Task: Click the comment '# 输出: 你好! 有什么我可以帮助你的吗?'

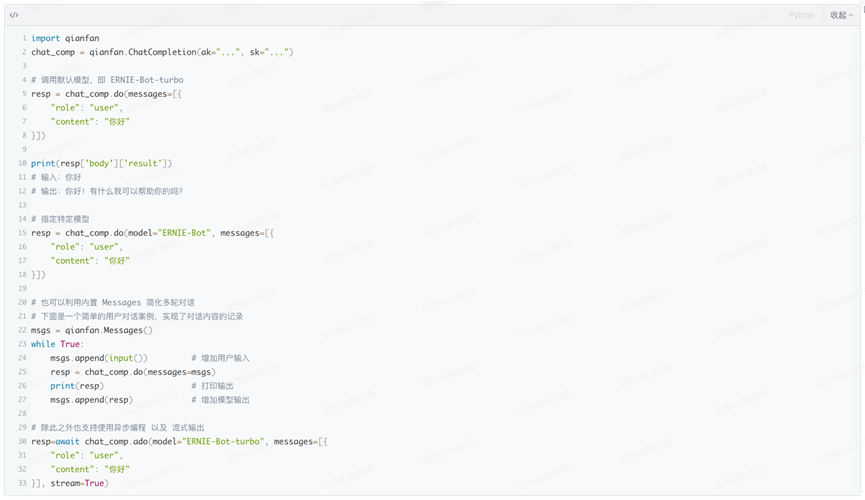Action: tap(107, 191)
